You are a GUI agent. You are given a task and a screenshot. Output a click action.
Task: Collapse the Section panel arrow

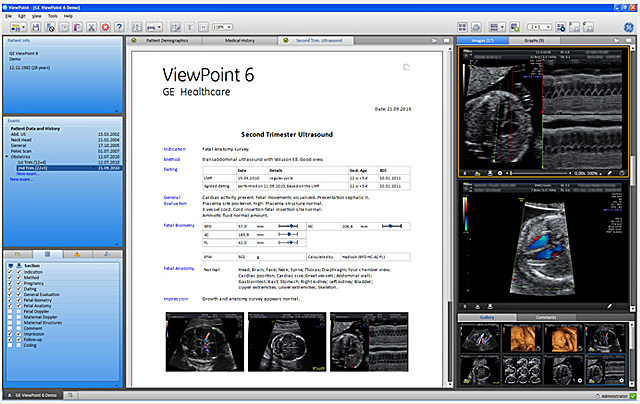tap(116, 385)
